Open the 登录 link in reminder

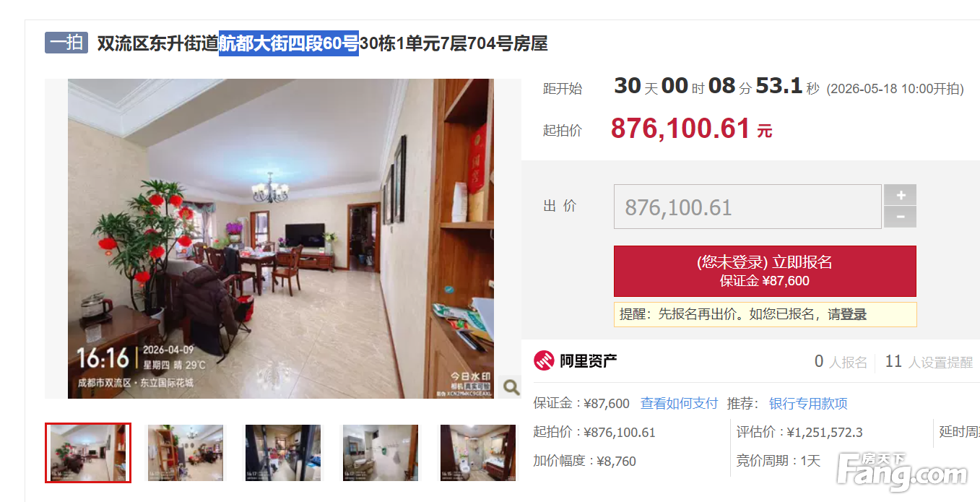(x=854, y=314)
